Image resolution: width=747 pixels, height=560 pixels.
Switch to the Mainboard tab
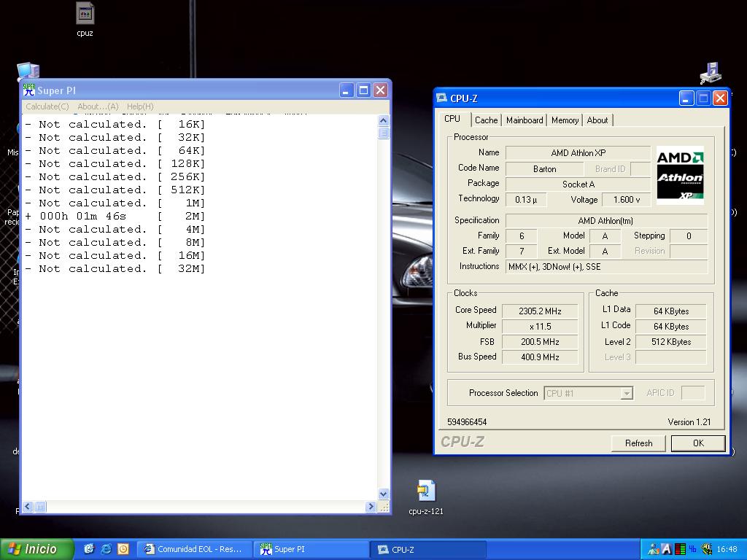tap(525, 120)
